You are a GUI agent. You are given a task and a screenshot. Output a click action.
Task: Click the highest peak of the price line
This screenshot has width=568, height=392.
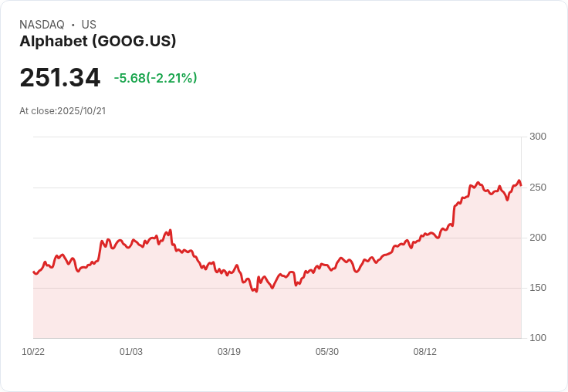click(x=519, y=181)
